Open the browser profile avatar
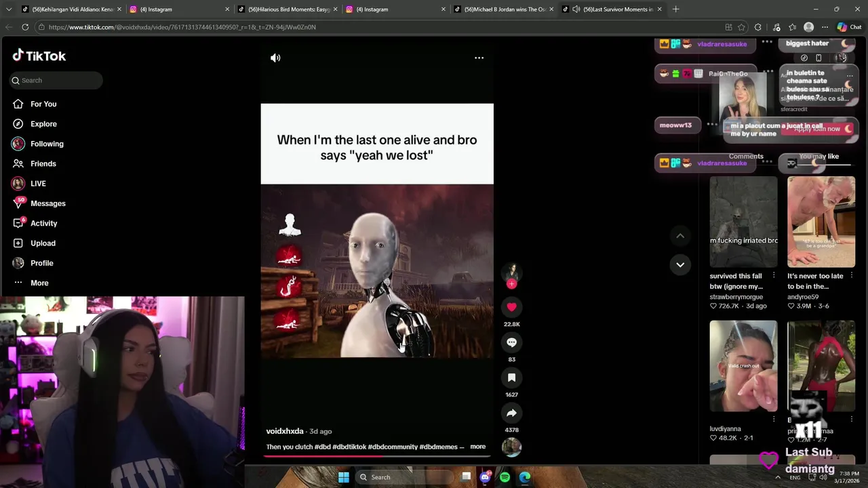The width and height of the screenshot is (868, 488). tap(808, 27)
